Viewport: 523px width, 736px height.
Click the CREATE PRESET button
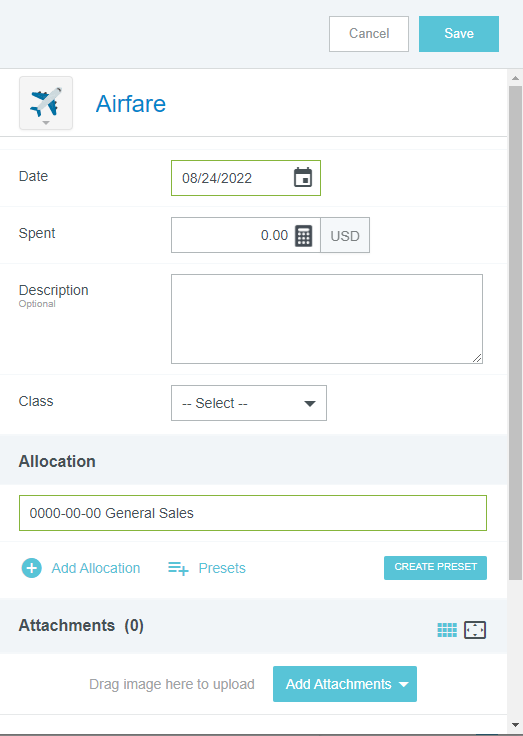[435, 568]
